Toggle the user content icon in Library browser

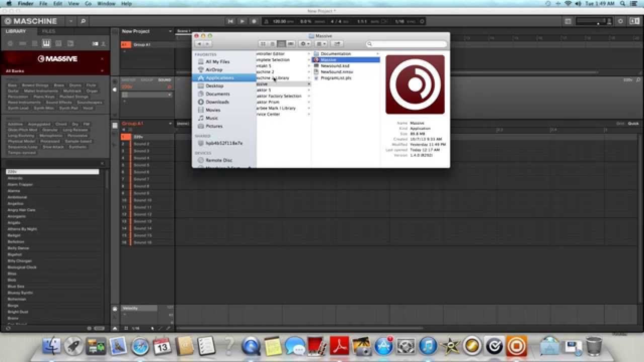point(102,44)
